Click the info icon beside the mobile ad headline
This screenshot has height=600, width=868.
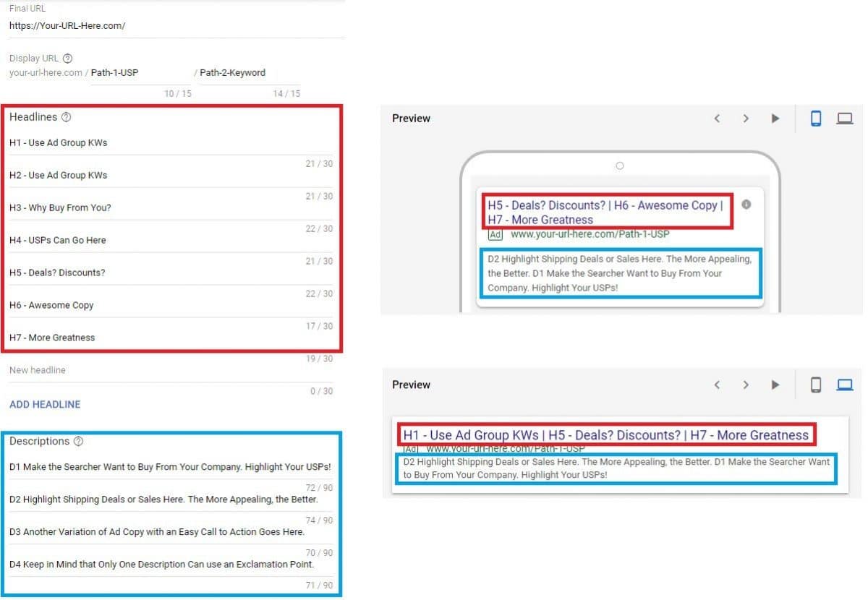pos(746,205)
